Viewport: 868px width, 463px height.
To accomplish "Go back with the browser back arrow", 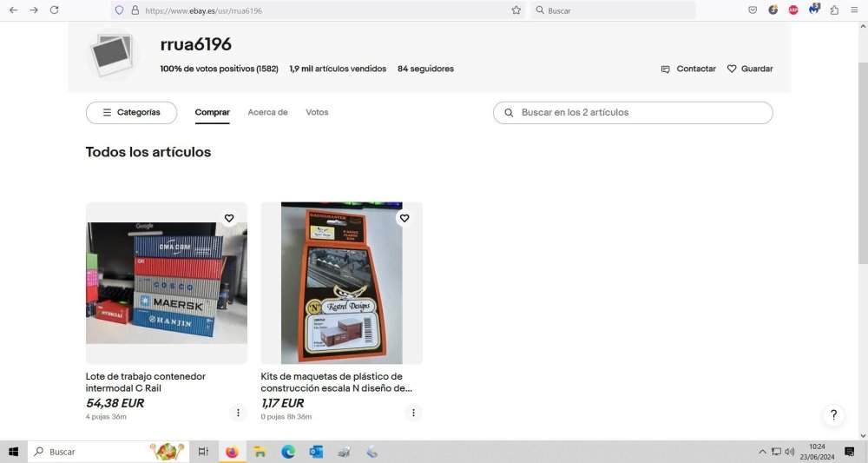I will 13,10.
